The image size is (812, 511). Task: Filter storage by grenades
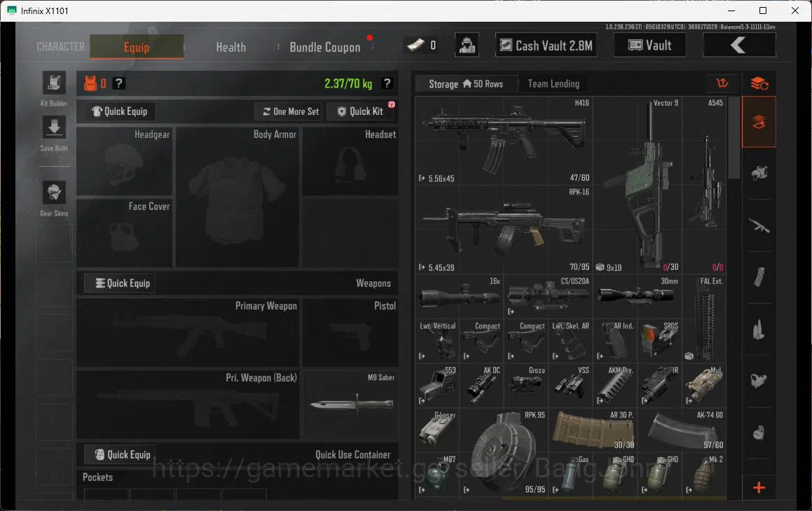[x=759, y=432]
